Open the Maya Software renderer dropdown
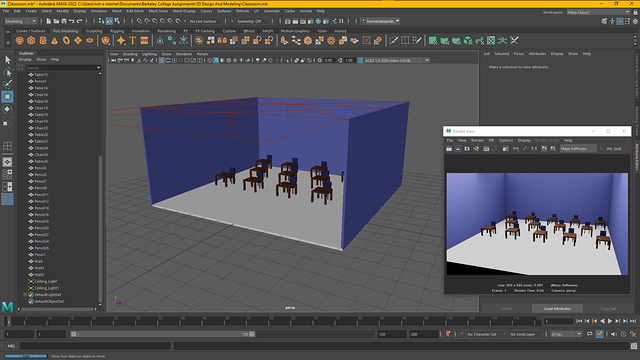The image size is (640, 360). point(578,149)
